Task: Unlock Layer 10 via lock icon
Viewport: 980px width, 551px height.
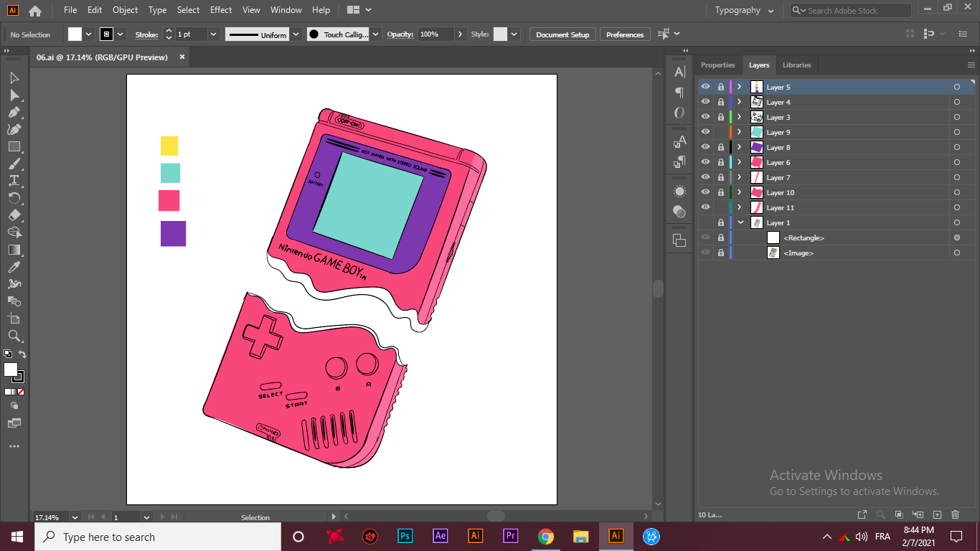Action: tap(721, 192)
